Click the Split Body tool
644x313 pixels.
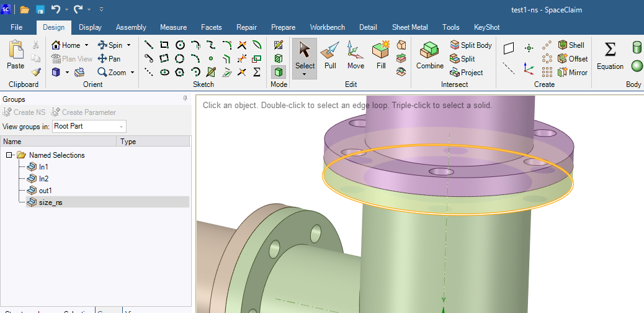tap(471, 45)
